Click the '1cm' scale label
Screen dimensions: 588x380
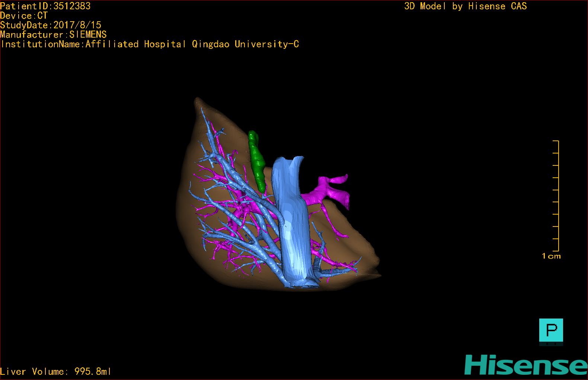point(551,256)
